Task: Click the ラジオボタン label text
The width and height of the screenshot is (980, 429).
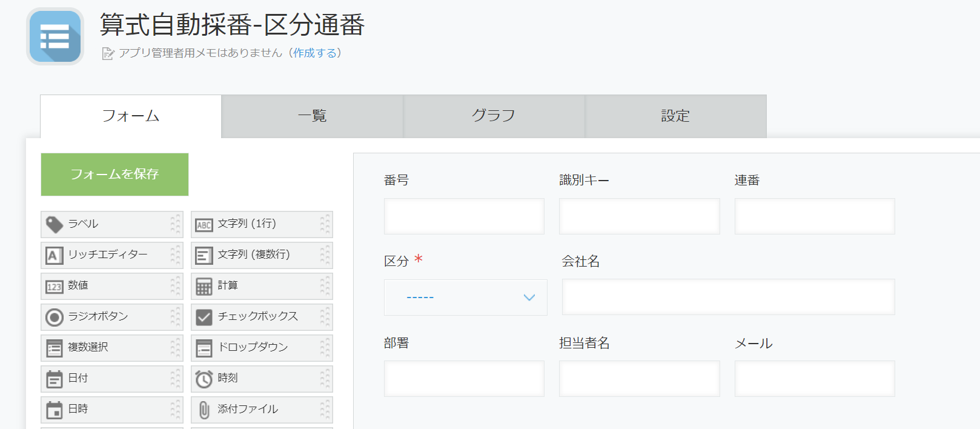Action: [98, 316]
